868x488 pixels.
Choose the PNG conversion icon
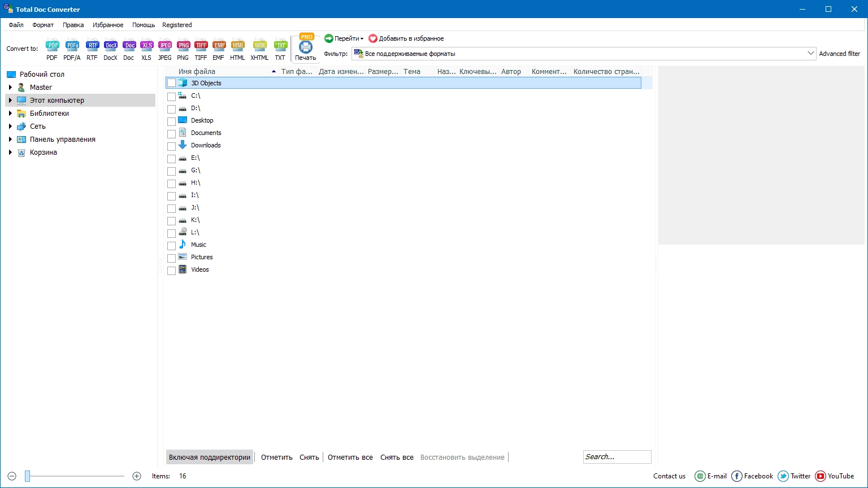(x=183, y=50)
